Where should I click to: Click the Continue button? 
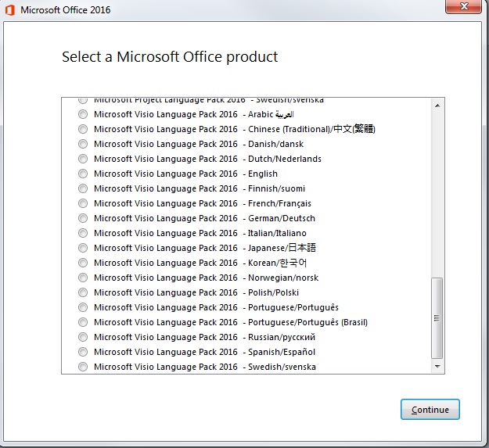coord(430,410)
